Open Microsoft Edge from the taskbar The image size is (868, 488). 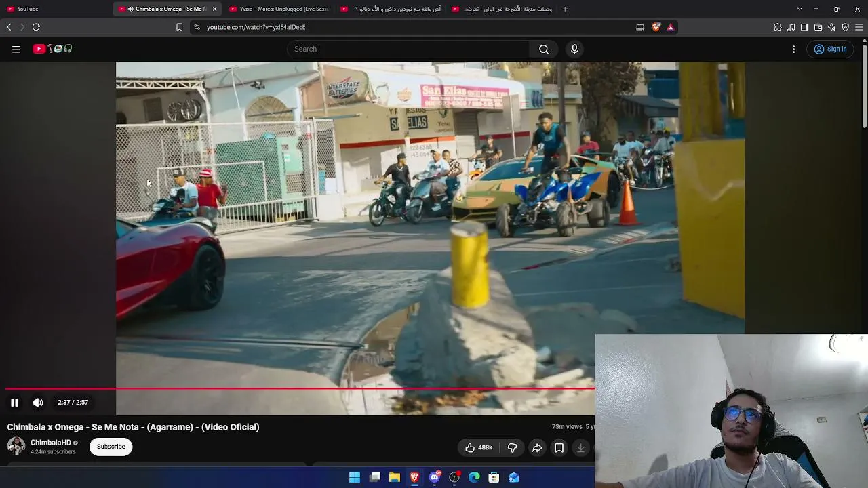pos(474,478)
